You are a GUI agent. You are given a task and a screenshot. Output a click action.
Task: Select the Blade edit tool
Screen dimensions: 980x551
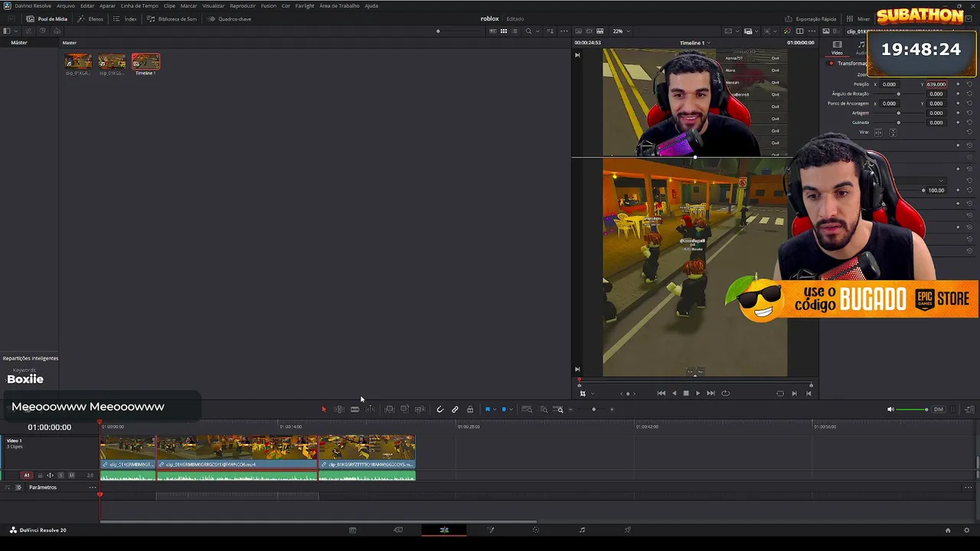click(x=371, y=409)
